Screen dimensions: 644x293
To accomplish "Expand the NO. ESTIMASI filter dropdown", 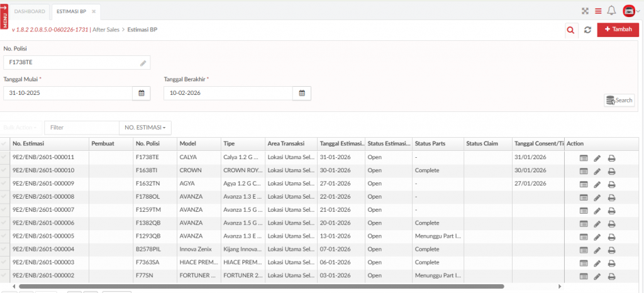I will 145,128.
